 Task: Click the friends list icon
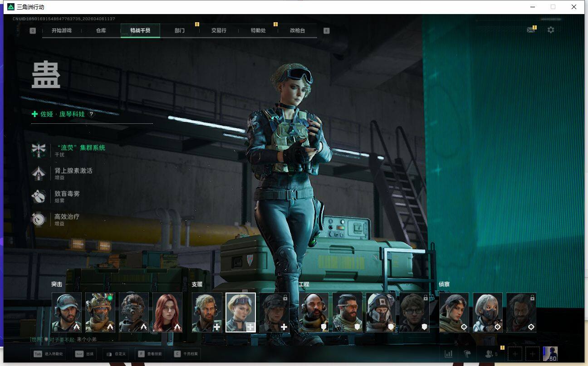point(490,354)
